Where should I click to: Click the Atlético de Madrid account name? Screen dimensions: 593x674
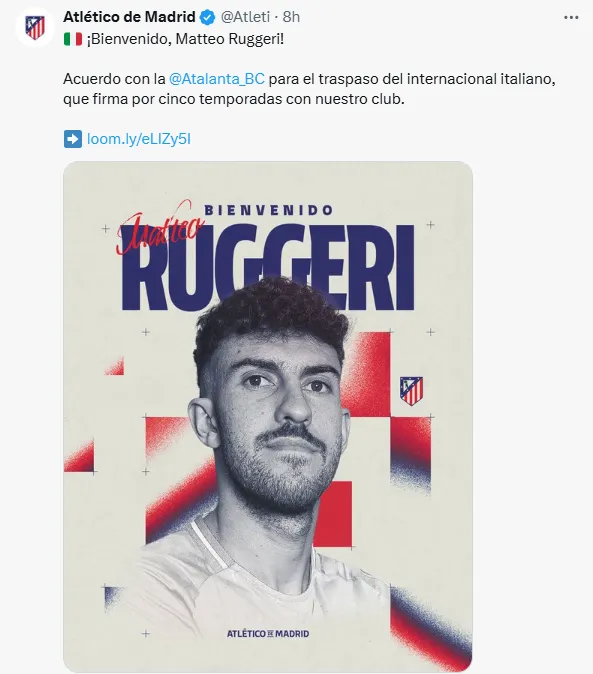[x=129, y=17]
